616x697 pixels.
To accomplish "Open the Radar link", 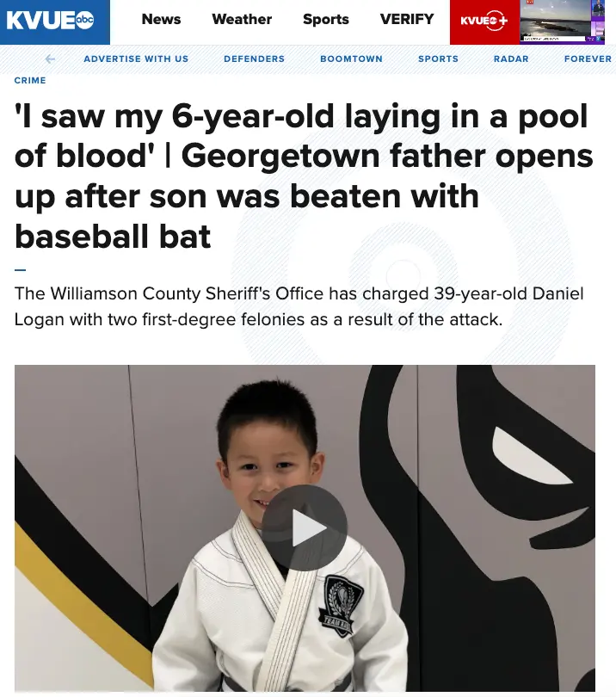I will pyautogui.click(x=511, y=59).
